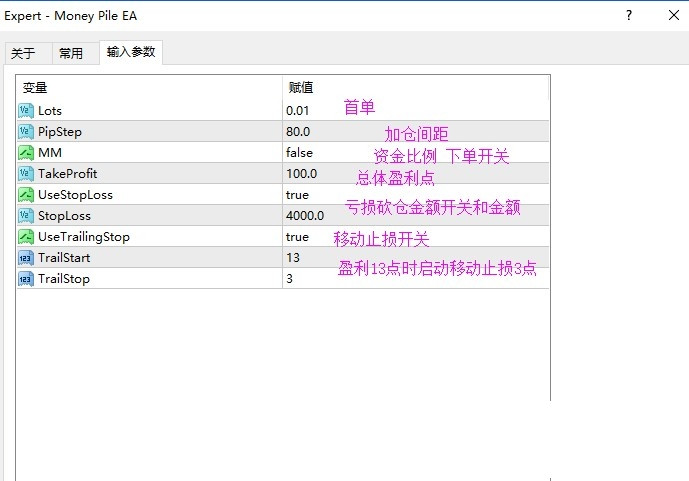
Task: Open the 常用 tab
Action: click(71, 54)
